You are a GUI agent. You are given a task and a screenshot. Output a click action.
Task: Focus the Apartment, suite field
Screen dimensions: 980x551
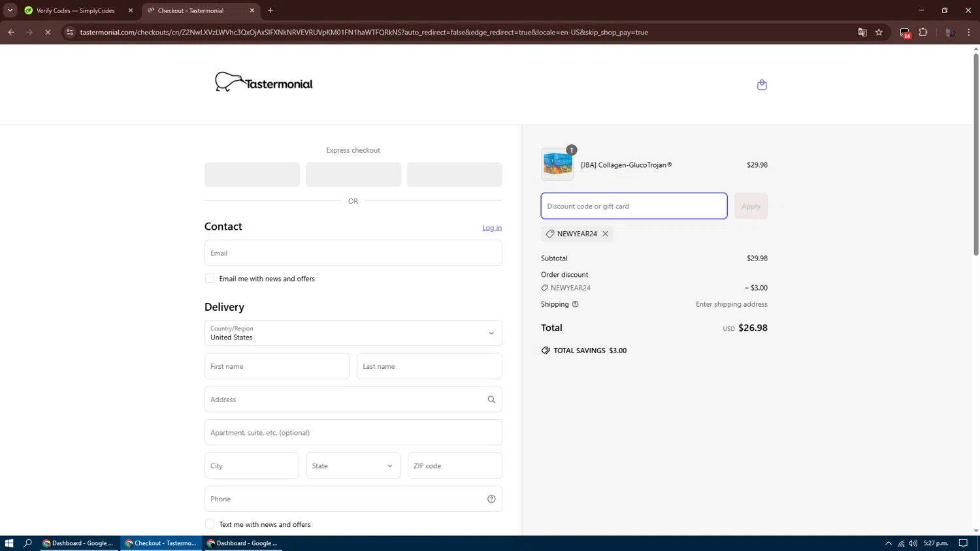coord(353,432)
